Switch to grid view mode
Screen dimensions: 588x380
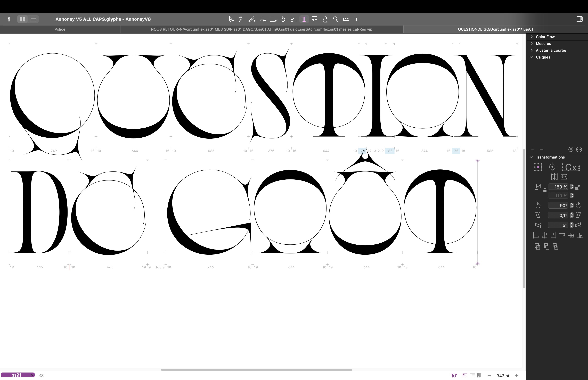click(x=22, y=19)
